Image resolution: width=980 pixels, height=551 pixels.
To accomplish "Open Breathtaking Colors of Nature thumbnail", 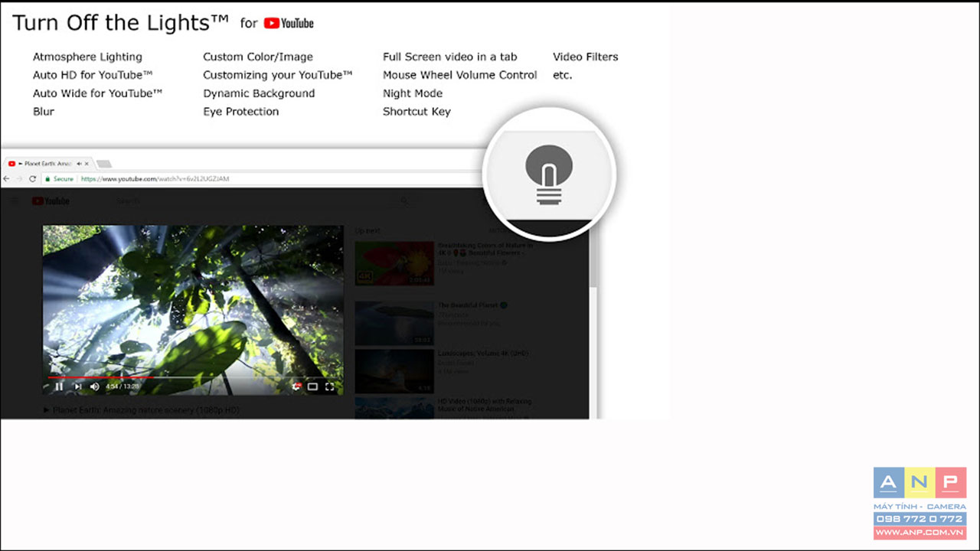I will click(x=394, y=263).
